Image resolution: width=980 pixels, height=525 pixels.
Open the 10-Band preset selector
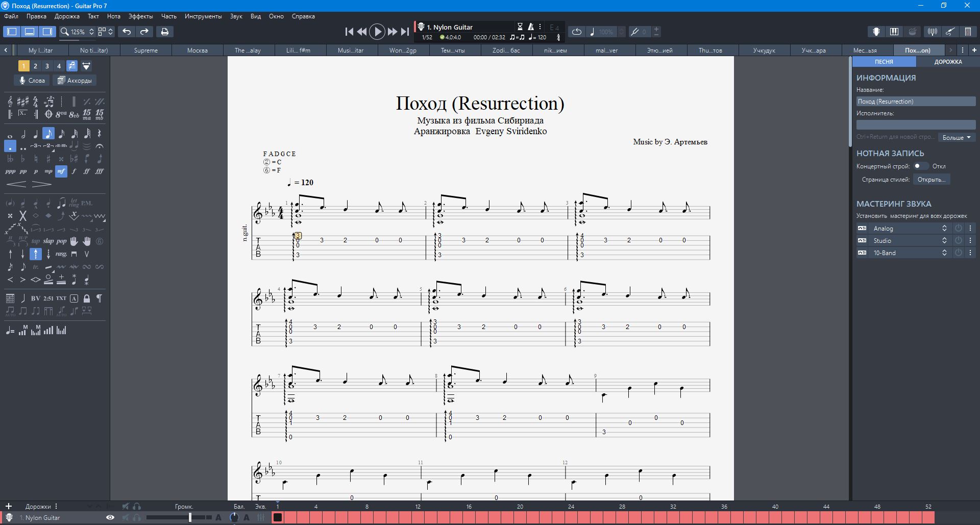tap(909, 253)
